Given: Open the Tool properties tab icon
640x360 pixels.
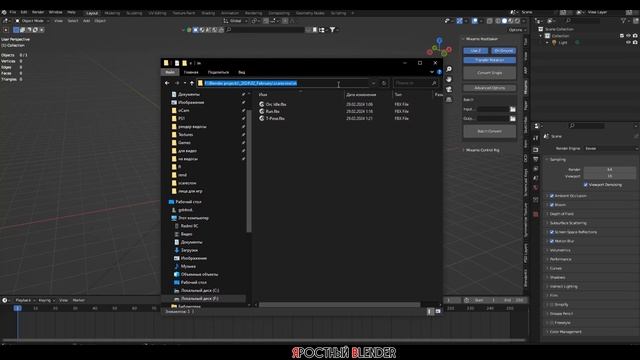Looking at the screenshot, I should tap(536, 139).
